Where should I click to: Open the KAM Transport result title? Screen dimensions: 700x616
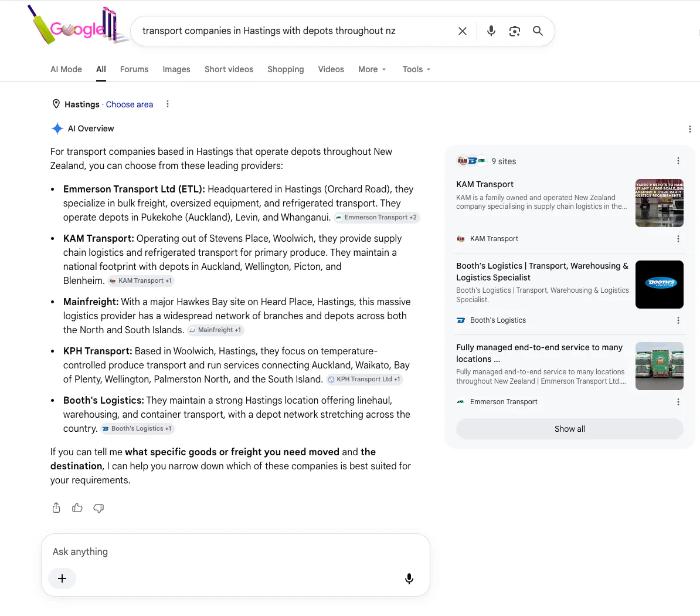[485, 184]
